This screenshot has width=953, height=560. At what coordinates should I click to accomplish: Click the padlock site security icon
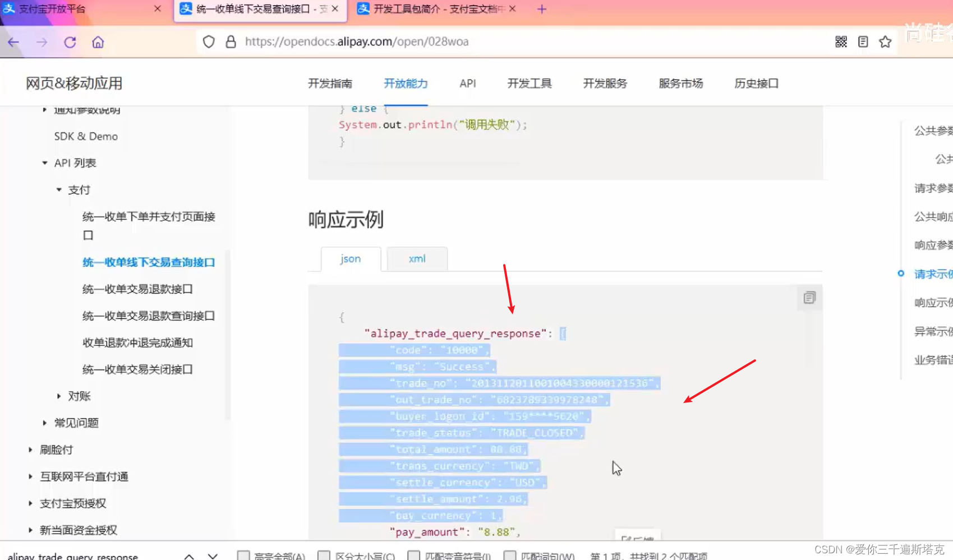231,41
